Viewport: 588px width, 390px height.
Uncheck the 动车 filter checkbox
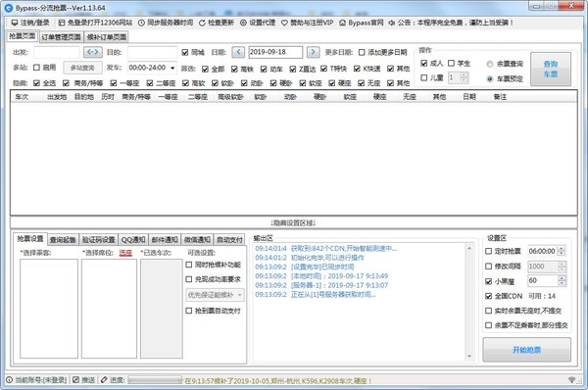click(264, 69)
